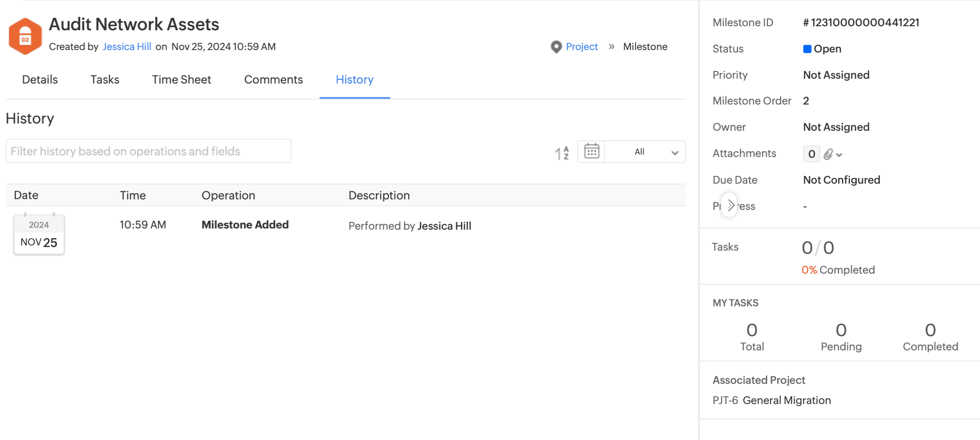
Task: Switch to the Details tab
Action: [40, 80]
